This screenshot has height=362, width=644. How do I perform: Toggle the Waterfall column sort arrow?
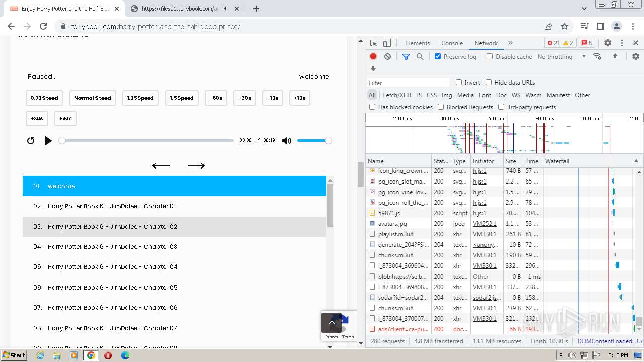point(636,161)
